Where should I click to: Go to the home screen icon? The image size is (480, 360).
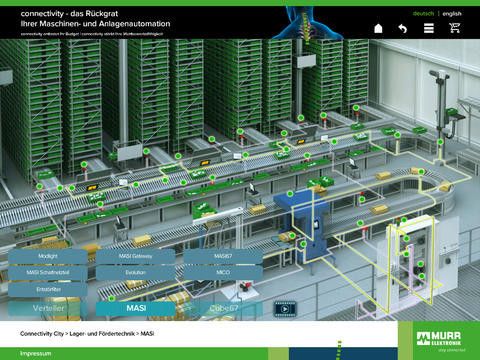378,28
